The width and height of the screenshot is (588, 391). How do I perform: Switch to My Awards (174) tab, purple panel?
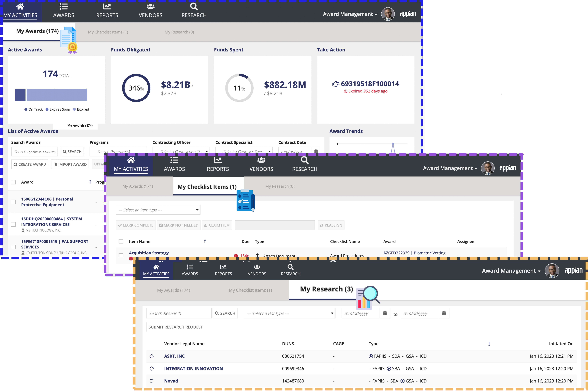(x=138, y=186)
